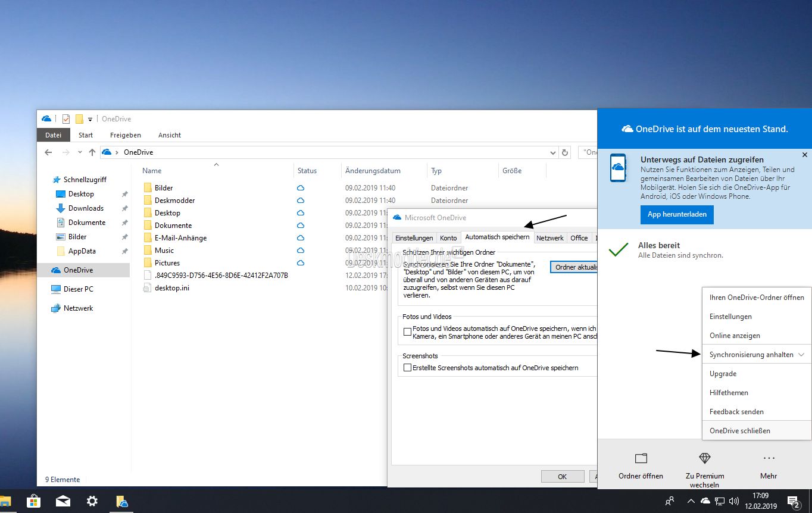
Task: Click the Properties icon in Explorer title bar
Action: tap(66, 119)
